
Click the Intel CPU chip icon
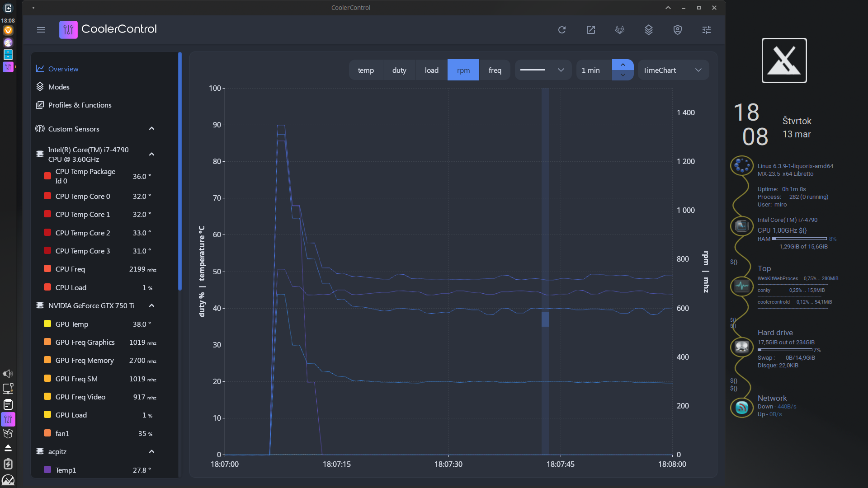[x=40, y=154]
